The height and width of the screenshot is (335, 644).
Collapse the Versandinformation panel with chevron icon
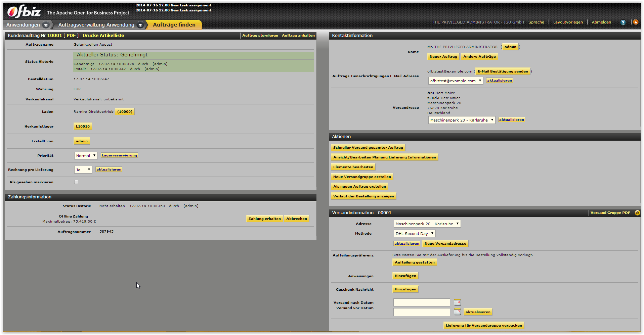[637, 213]
